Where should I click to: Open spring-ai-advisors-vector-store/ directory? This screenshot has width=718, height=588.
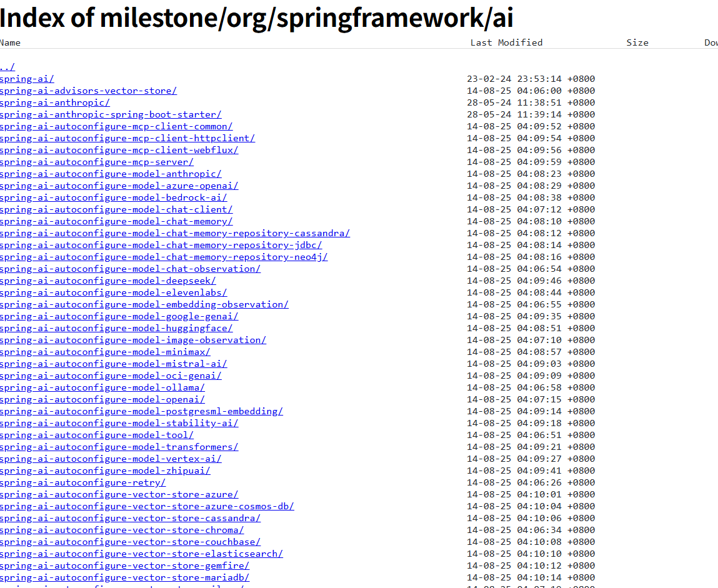(x=88, y=91)
